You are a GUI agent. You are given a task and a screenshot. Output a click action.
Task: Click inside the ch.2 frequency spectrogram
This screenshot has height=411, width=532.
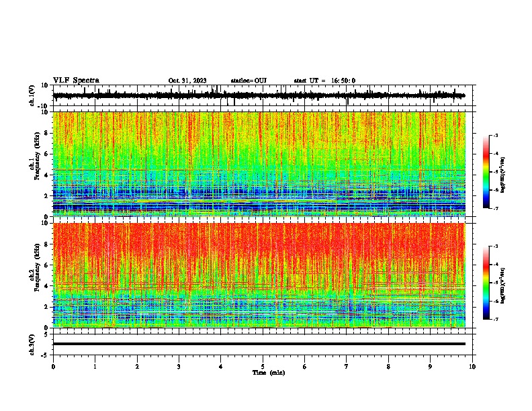click(x=259, y=275)
